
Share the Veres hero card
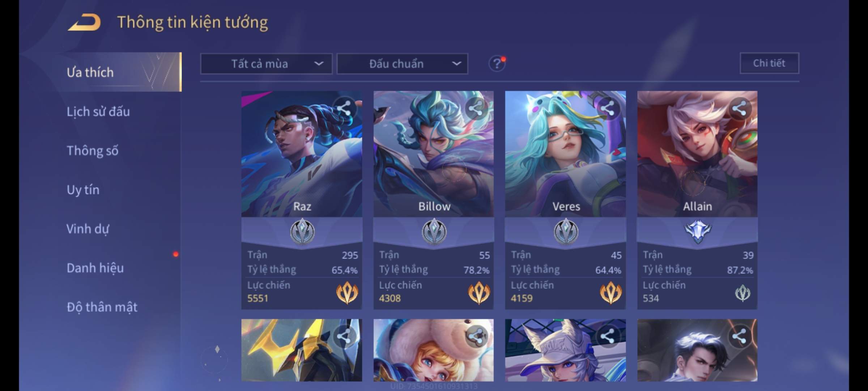608,108
